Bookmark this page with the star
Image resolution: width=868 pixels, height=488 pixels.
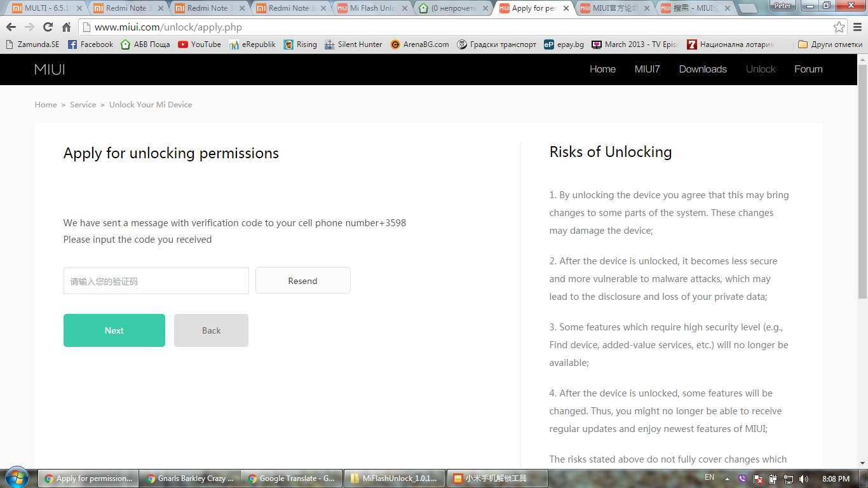coord(839,27)
